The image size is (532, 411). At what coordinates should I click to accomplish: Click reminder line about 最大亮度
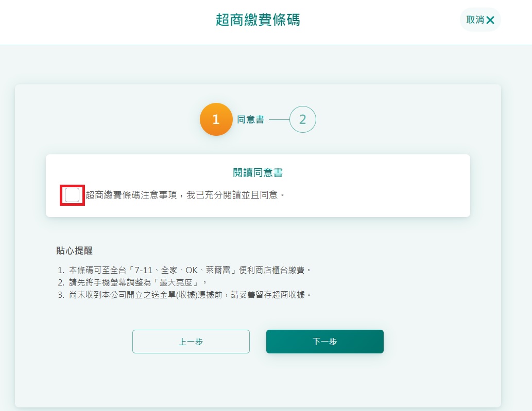pos(132,282)
